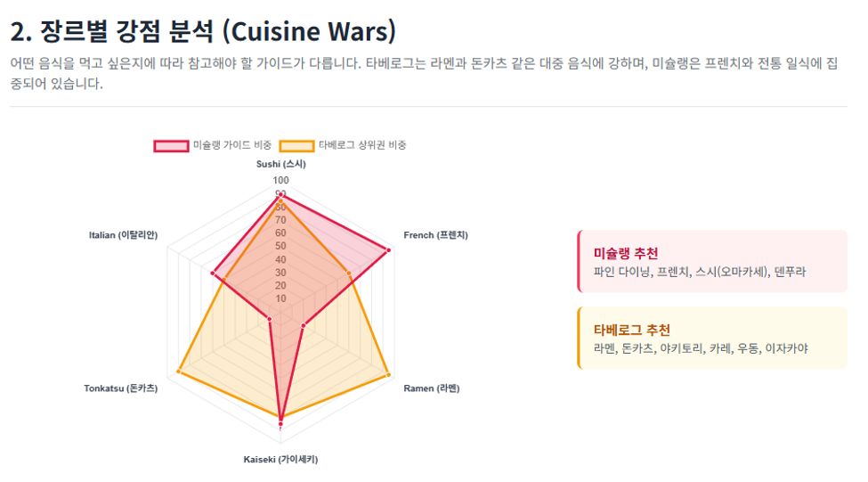Toggle the 미슐랭 가이드 비중 legend swatch
The height and width of the screenshot is (482, 868).
point(171,146)
